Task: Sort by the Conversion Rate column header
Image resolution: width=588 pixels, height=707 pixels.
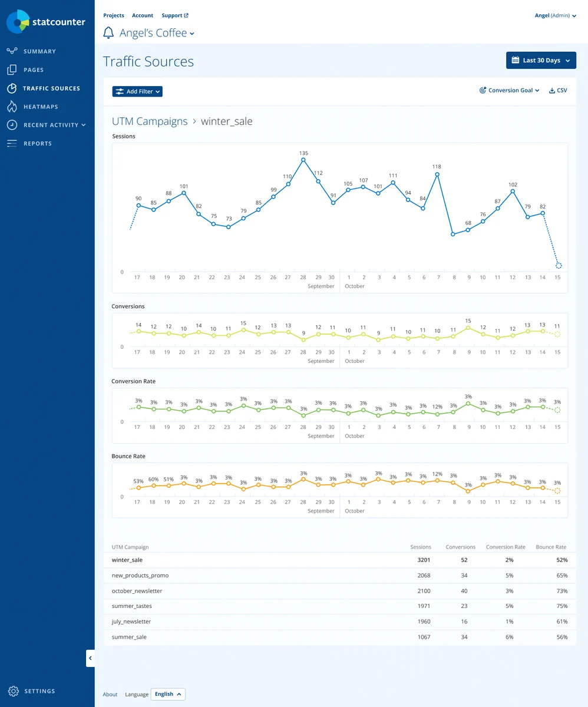Action: point(506,547)
